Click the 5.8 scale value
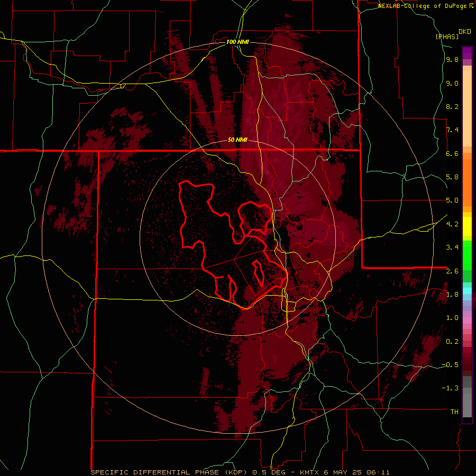 pyautogui.click(x=452, y=177)
